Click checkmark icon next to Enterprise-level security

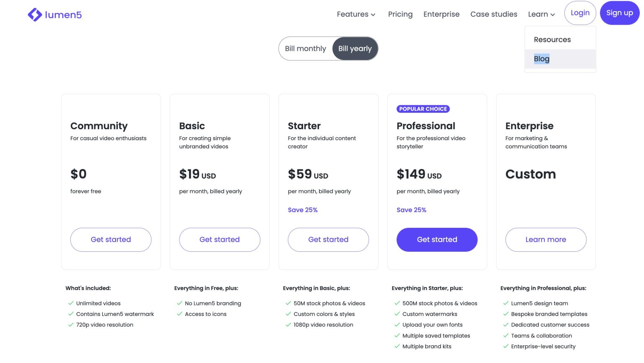[x=506, y=346]
